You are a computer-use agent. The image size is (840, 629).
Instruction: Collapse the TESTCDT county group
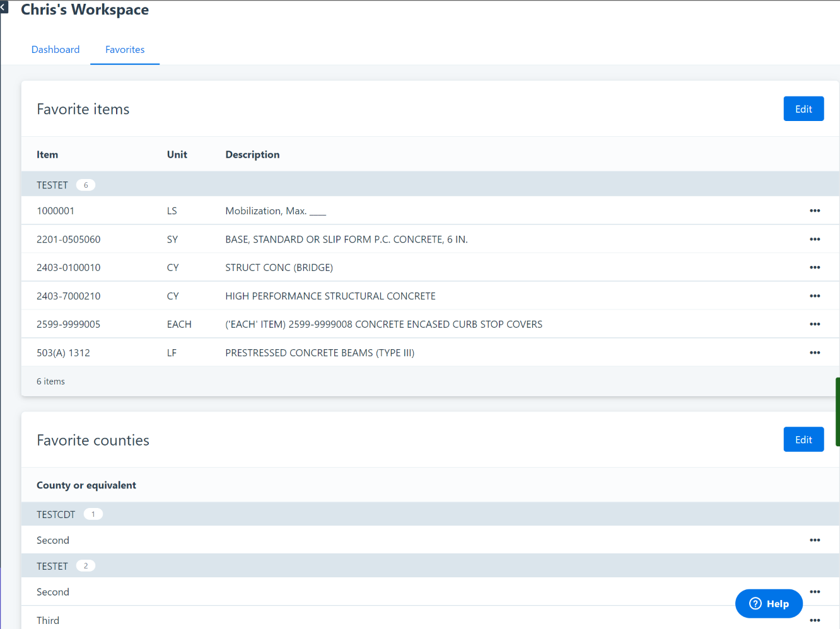click(x=55, y=514)
